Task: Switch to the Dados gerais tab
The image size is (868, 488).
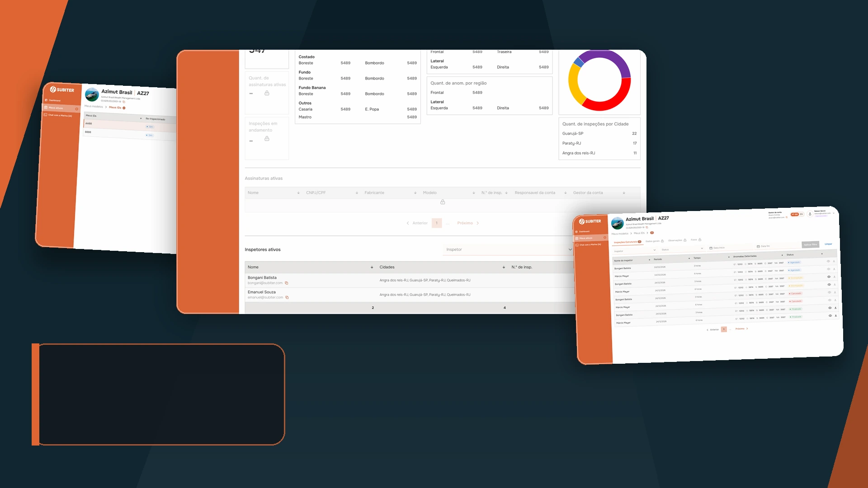Action: coord(655,241)
